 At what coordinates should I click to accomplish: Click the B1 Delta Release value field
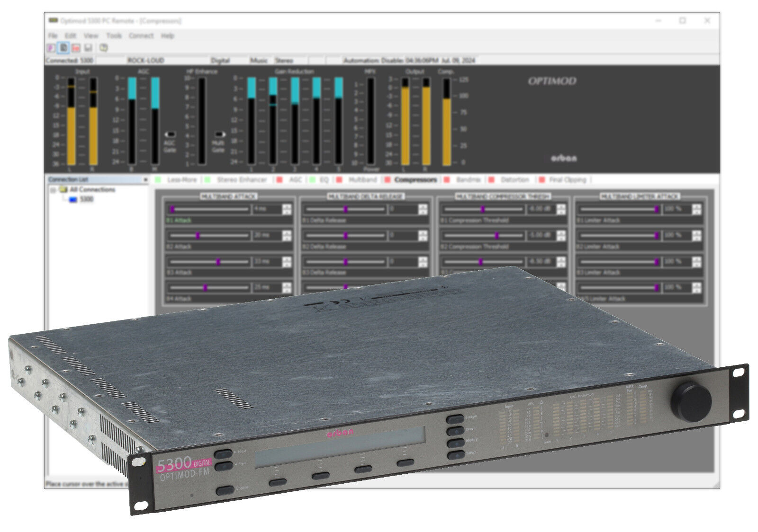tap(403, 209)
